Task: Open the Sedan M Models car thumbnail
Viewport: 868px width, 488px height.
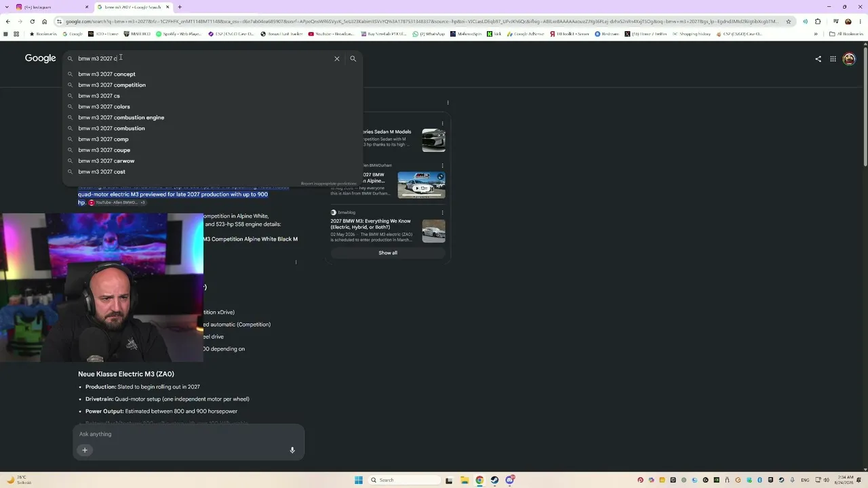Action: 433,140
